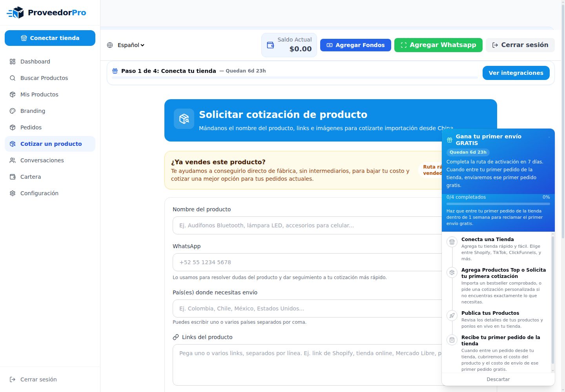Click the chain link icon beside Links del producto

[x=176, y=337]
